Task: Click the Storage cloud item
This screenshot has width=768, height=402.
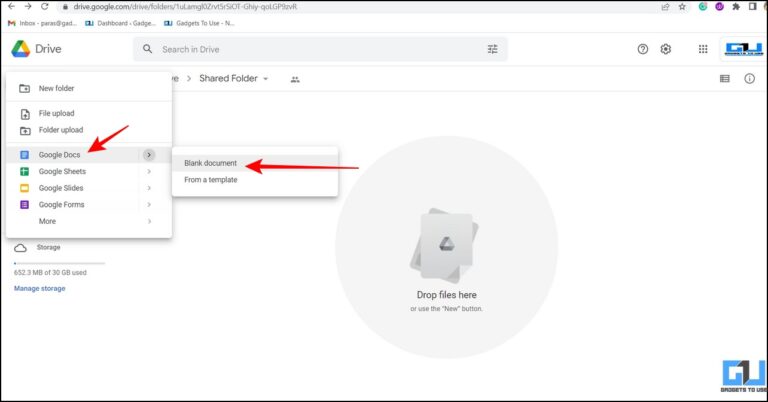Action: point(38,248)
